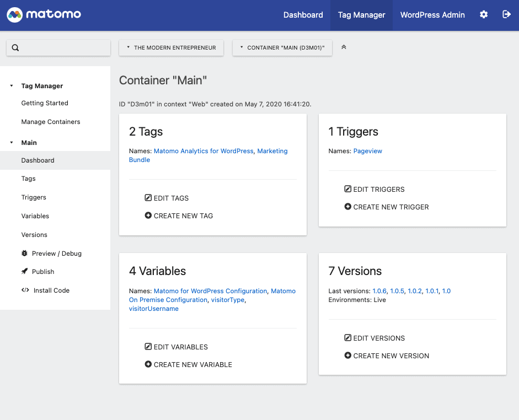Click the plus icon beside Create New Trigger

(347, 206)
